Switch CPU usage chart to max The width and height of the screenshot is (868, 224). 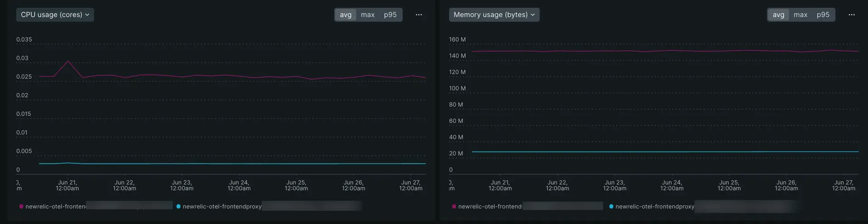[368, 15]
